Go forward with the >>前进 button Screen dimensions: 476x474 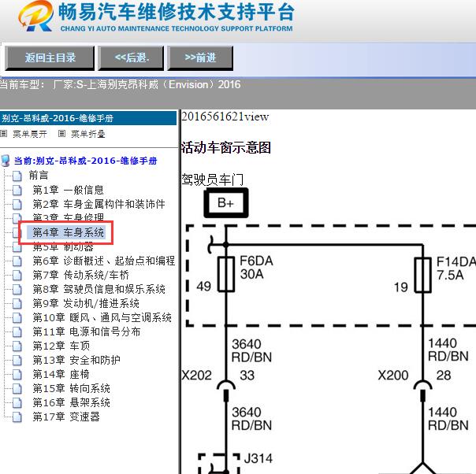[200, 57]
